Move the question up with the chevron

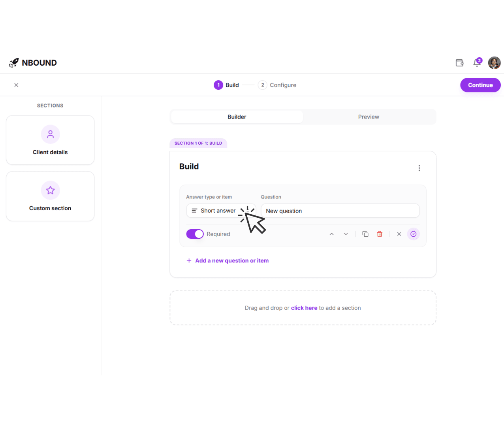click(331, 234)
